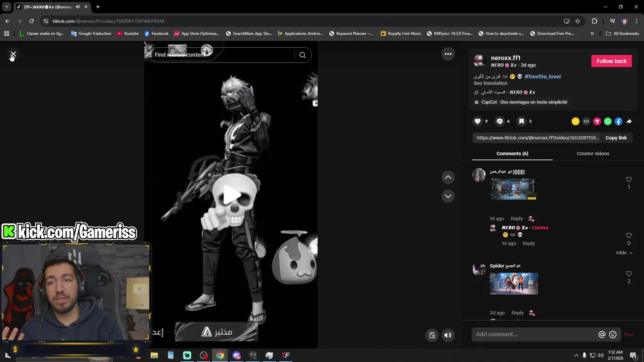Mention a user with the @ icon
This screenshot has width=644, height=362.
click(602, 334)
